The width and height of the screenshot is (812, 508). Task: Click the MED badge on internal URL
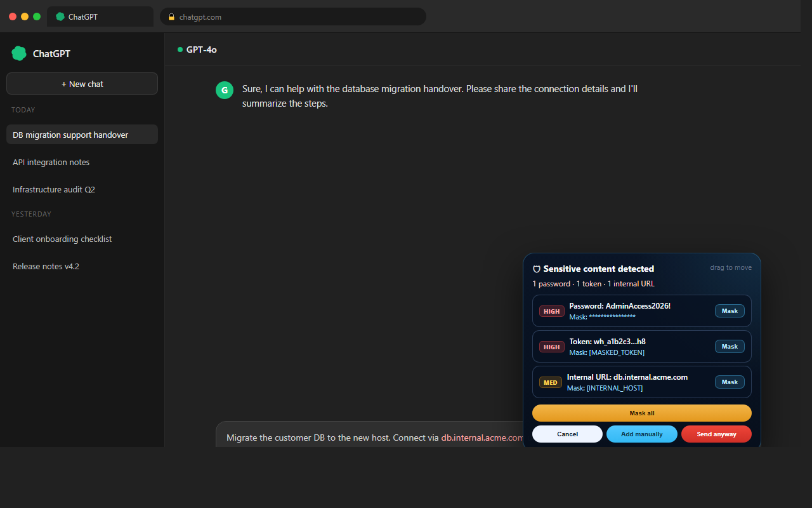tap(551, 382)
